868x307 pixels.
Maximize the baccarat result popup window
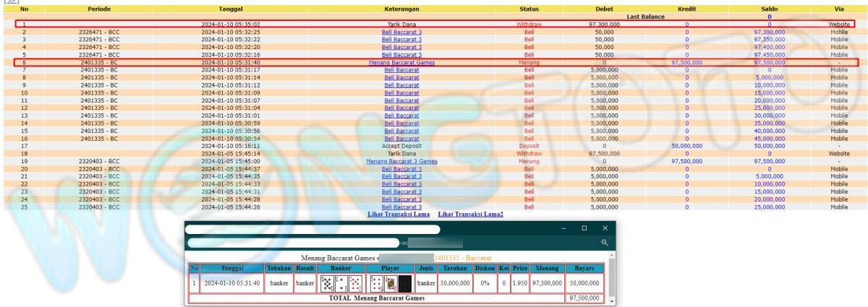pyautogui.click(x=584, y=228)
